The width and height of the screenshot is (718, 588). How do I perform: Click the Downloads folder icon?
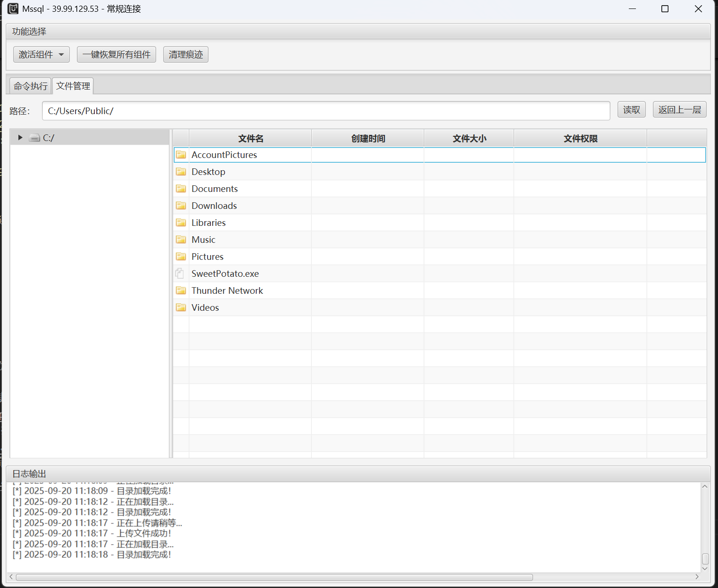(x=181, y=206)
